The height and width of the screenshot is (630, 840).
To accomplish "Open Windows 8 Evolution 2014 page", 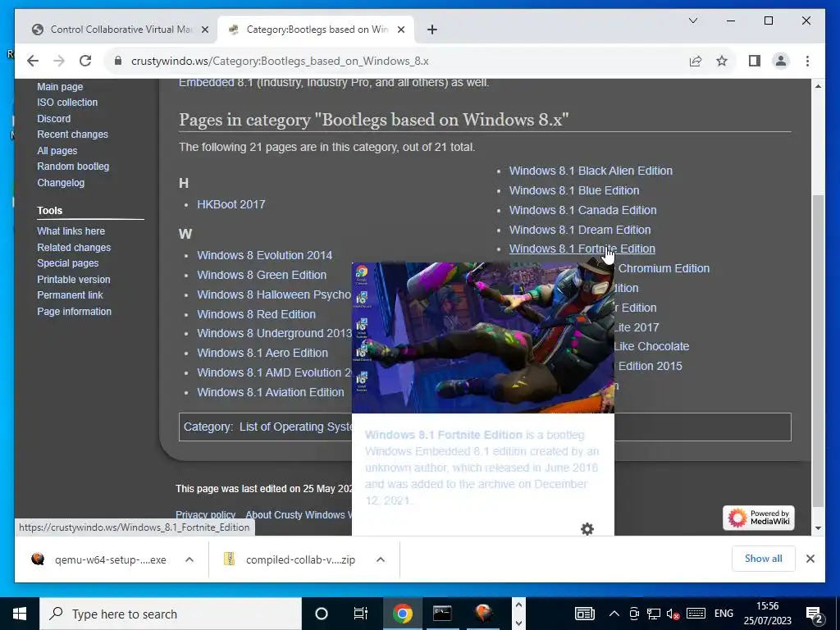I will (265, 255).
